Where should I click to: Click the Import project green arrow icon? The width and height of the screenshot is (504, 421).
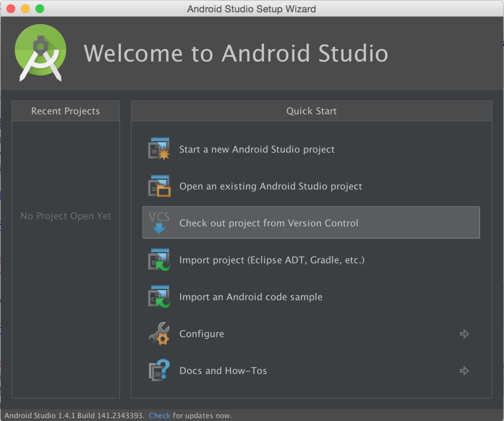pos(159,260)
